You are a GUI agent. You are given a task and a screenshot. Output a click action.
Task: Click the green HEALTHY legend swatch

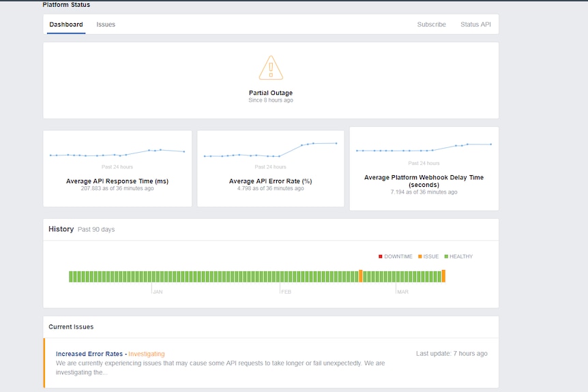(x=446, y=256)
